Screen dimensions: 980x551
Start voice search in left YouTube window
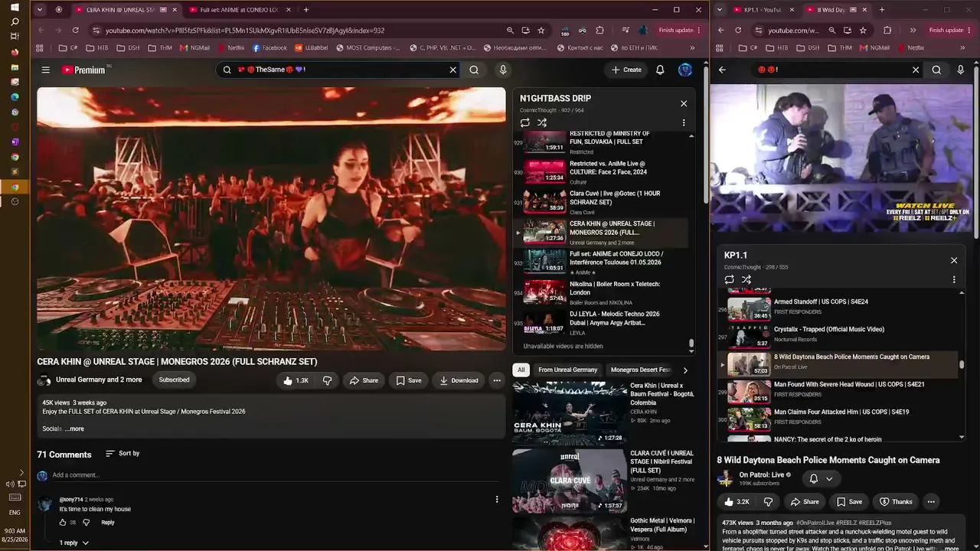[x=503, y=70]
